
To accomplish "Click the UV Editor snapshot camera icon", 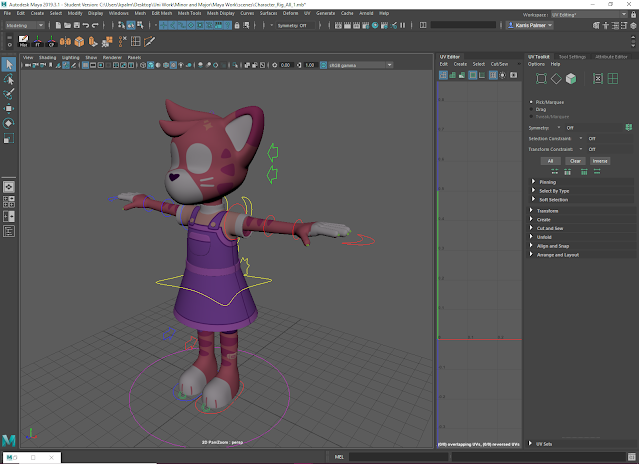I will click(x=513, y=75).
